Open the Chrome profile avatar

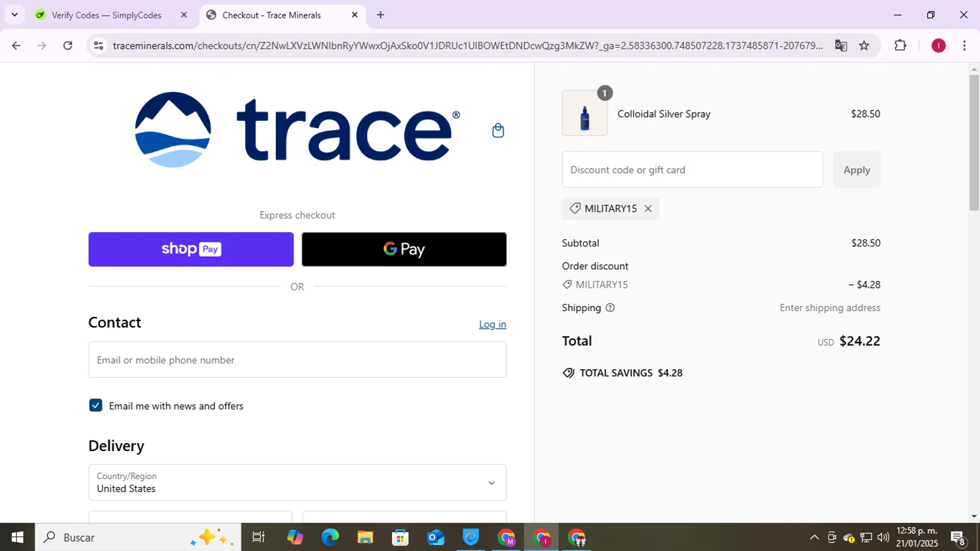pos(938,46)
